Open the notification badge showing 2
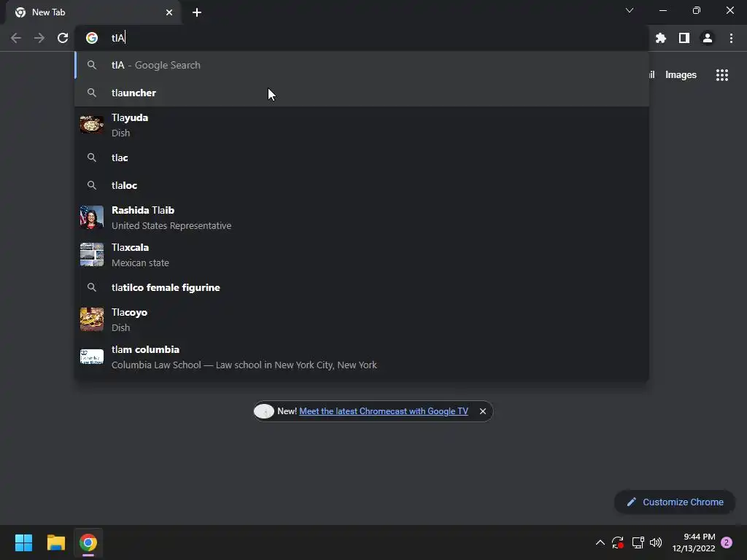The image size is (747, 560). [727, 542]
